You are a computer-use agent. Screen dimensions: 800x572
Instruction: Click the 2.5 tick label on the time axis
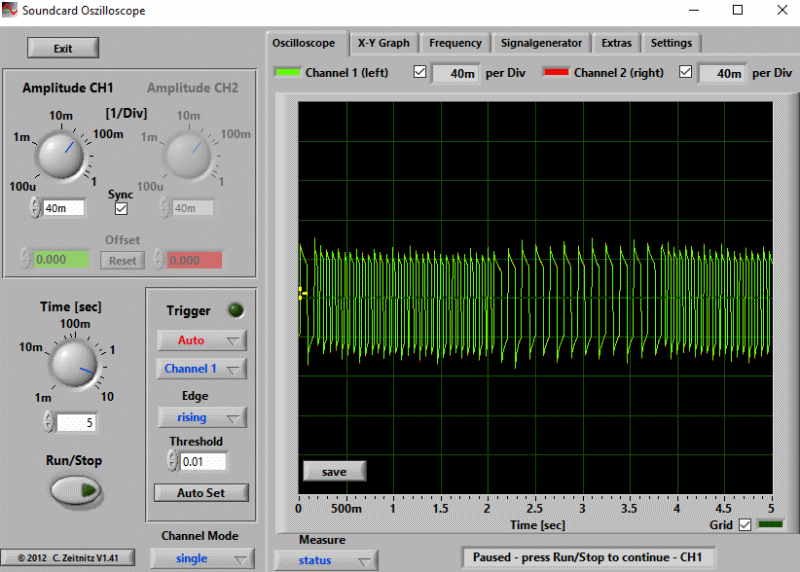coord(535,508)
